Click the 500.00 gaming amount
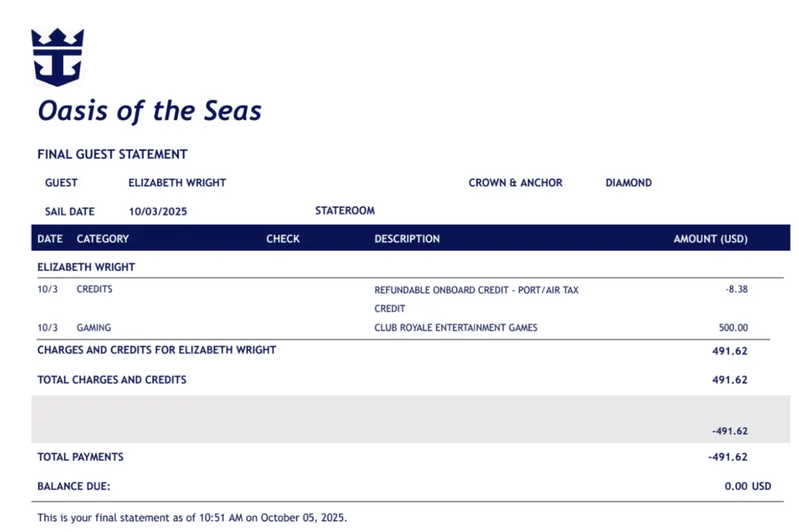This screenshot has width=799, height=532. pyautogui.click(x=733, y=328)
